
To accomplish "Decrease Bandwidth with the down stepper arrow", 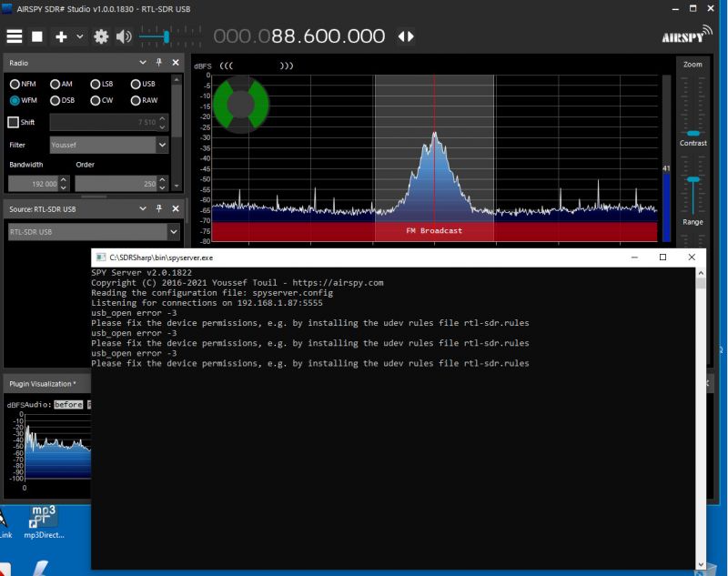I will click(x=64, y=187).
